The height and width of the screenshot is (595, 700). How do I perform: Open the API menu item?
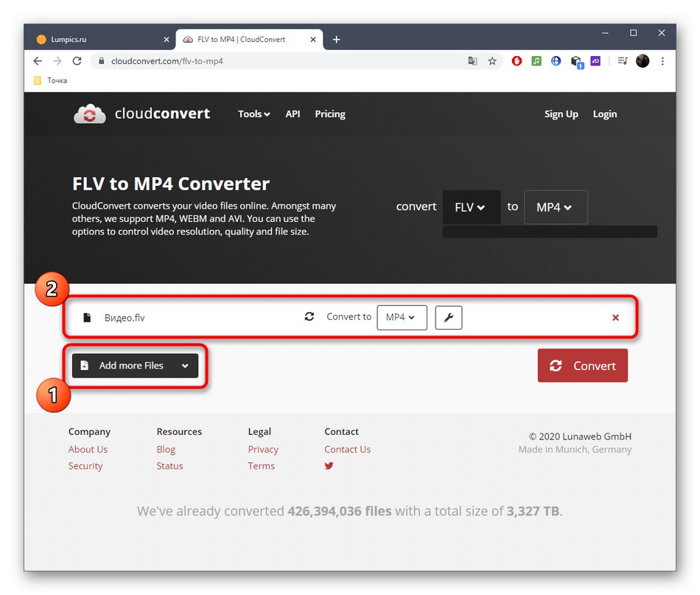pyautogui.click(x=293, y=114)
